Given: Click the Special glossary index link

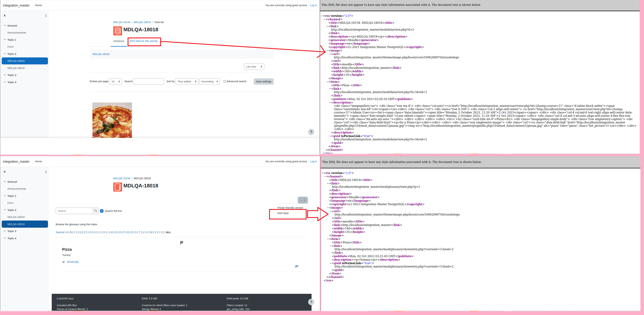Looking at the screenshot, I should [x=60, y=232].
